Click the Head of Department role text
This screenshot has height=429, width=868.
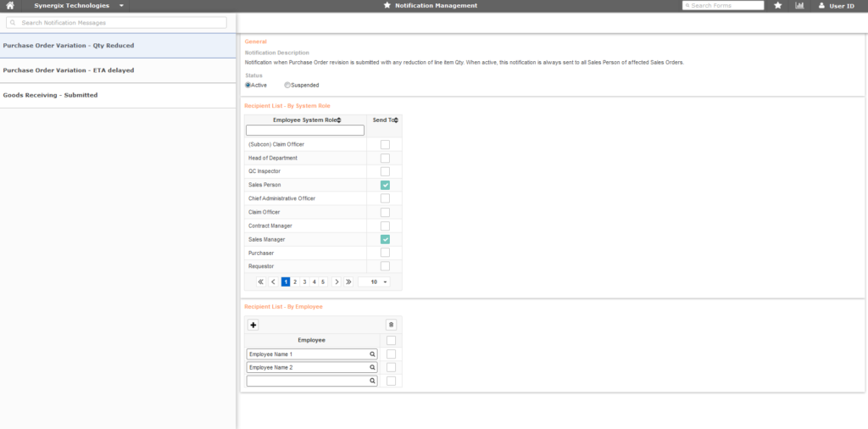(x=273, y=159)
